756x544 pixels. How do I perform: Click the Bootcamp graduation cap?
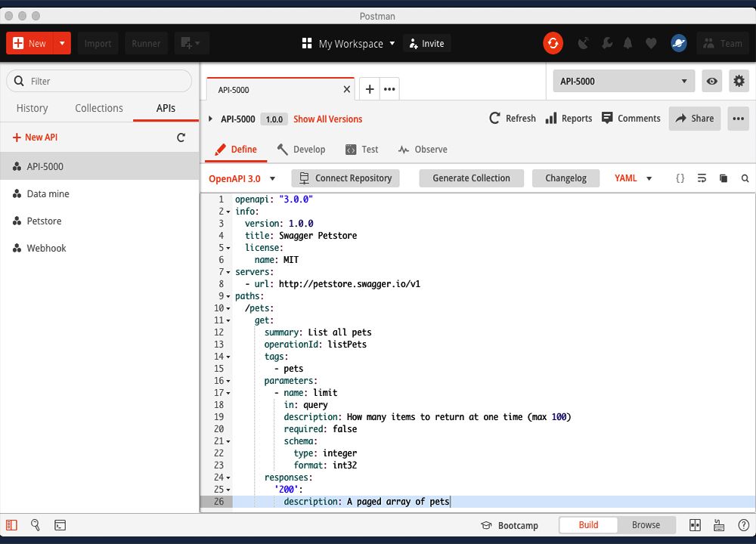point(486,525)
